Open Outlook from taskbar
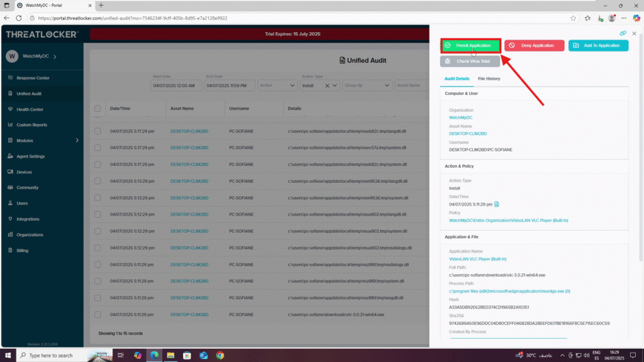644x362 pixels. pos(203,355)
